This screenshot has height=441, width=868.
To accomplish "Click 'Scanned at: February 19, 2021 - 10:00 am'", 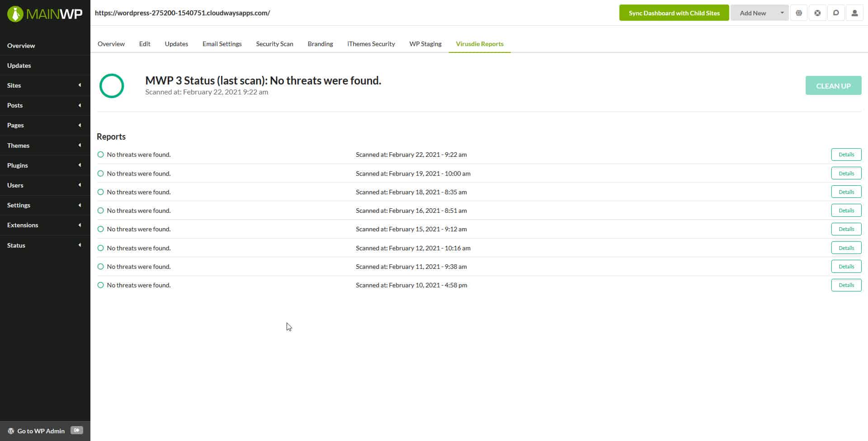I will pyautogui.click(x=413, y=174).
